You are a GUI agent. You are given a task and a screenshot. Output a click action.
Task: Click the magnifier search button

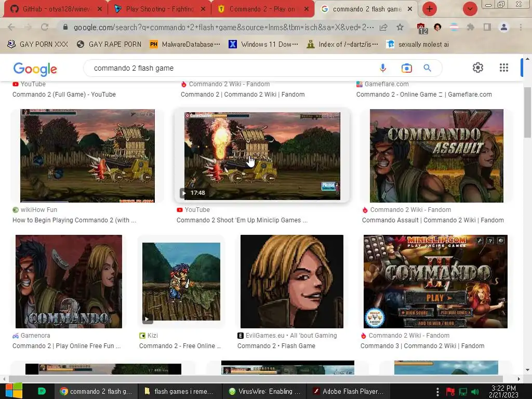(427, 68)
